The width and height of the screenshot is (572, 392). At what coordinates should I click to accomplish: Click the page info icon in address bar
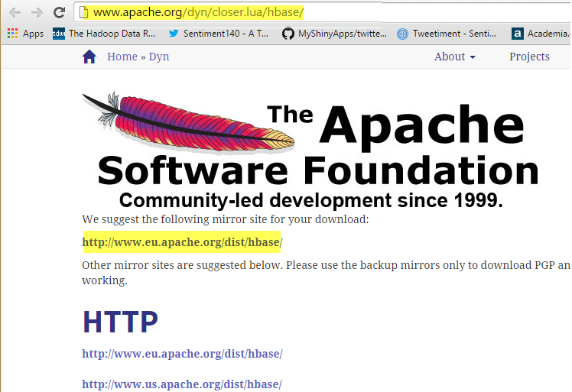coord(85,12)
